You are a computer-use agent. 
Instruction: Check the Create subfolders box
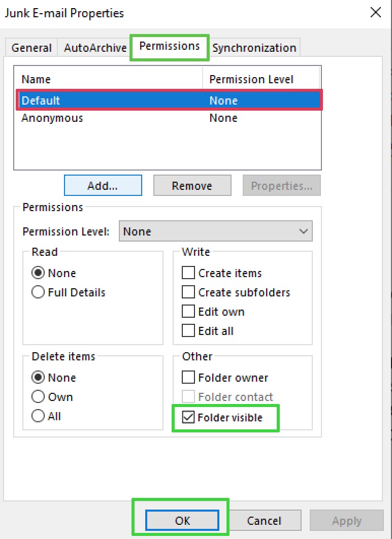[188, 292]
